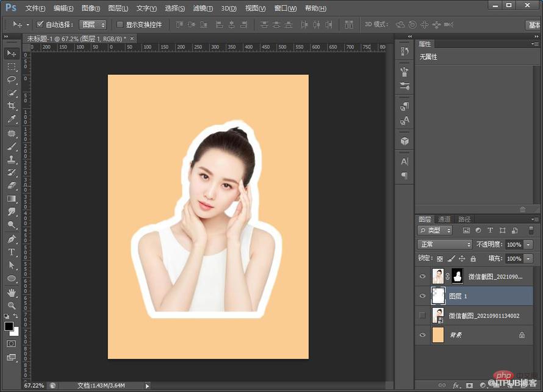
Task: Open the layer filter 类型 dropdown
Action: point(435,230)
